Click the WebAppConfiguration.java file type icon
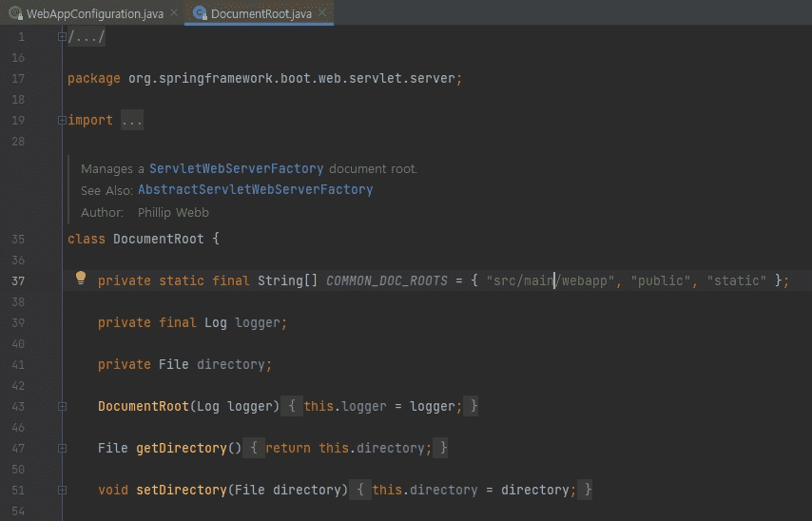812x521 pixels. (15, 13)
